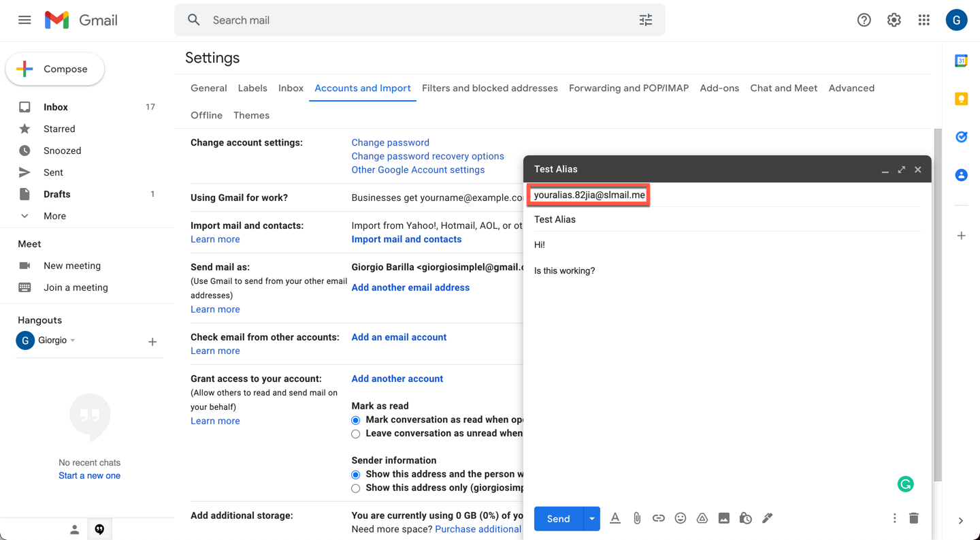980x540 pixels.
Task: Open Forwarding and POP/IMAP tab
Action: pyautogui.click(x=628, y=88)
